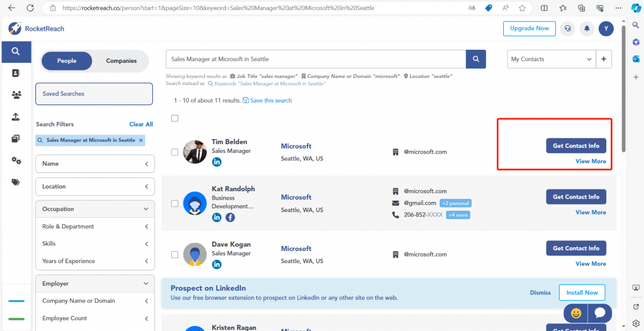
Task: Dismiss the LinkedIn prospect banner
Action: click(540, 293)
